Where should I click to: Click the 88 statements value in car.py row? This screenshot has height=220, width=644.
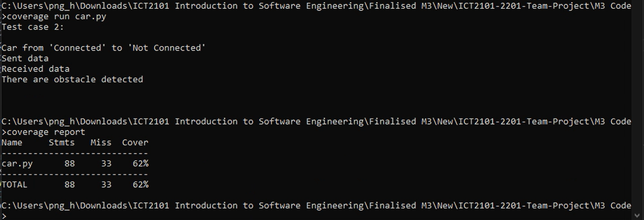[x=70, y=163]
